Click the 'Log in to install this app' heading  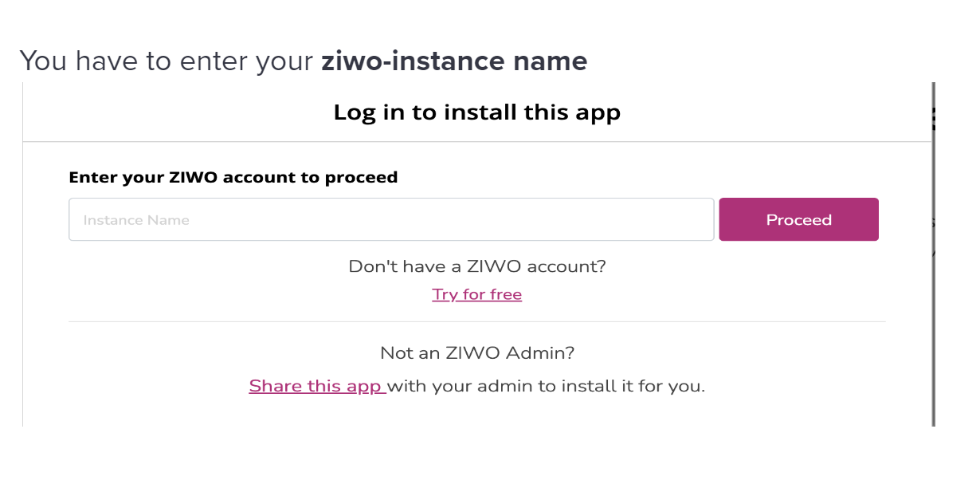pos(476,112)
